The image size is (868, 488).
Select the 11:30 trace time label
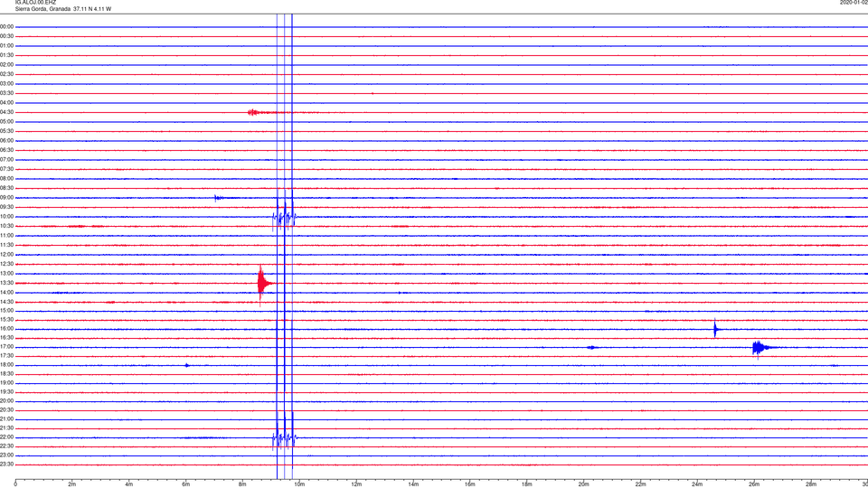click(x=6, y=245)
